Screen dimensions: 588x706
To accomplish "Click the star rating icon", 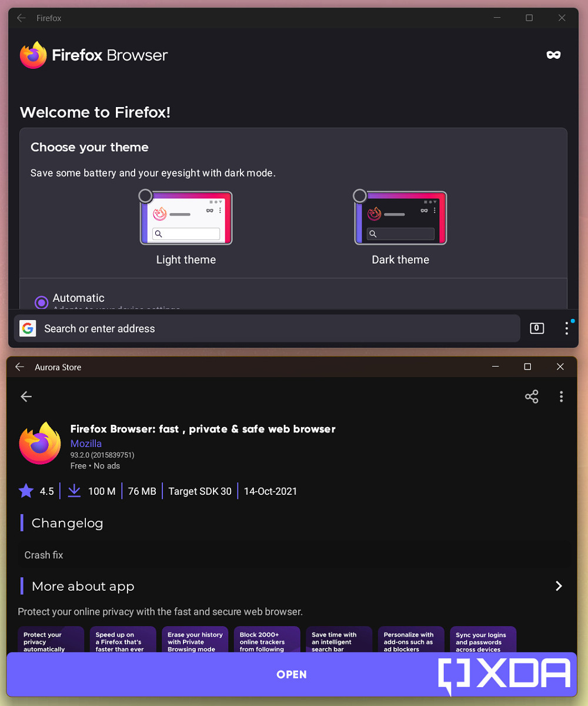I will [x=26, y=491].
